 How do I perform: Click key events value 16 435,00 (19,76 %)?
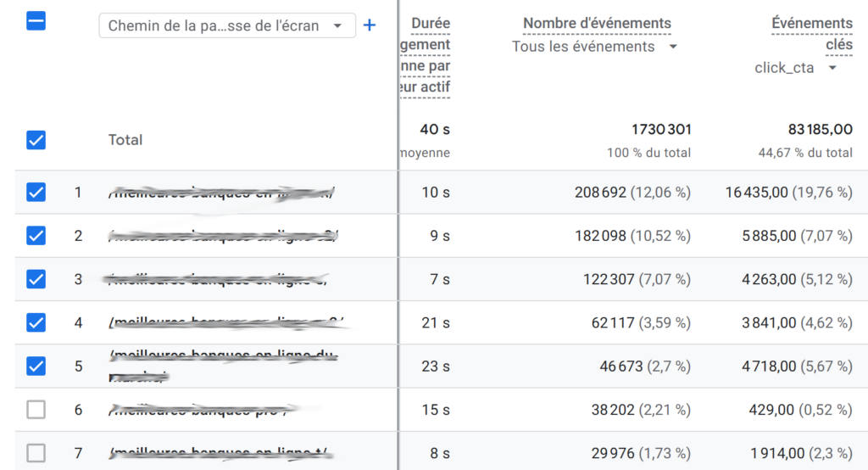click(789, 193)
